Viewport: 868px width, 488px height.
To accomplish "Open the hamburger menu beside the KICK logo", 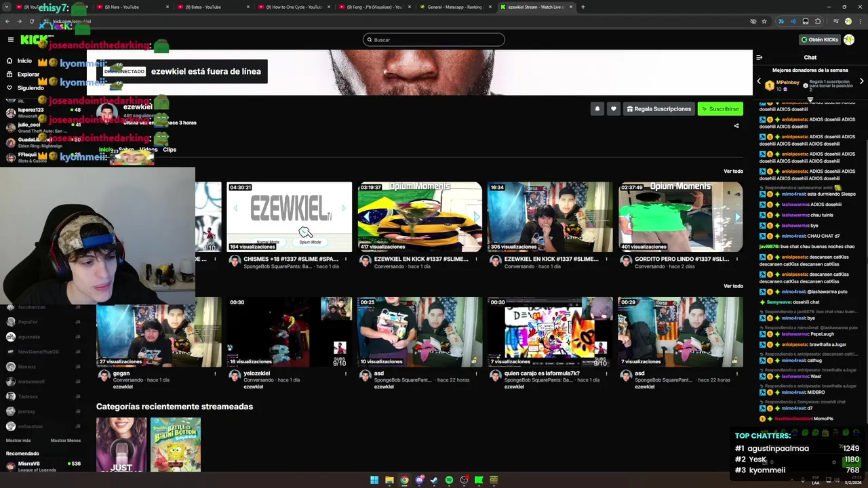I will pos(10,40).
